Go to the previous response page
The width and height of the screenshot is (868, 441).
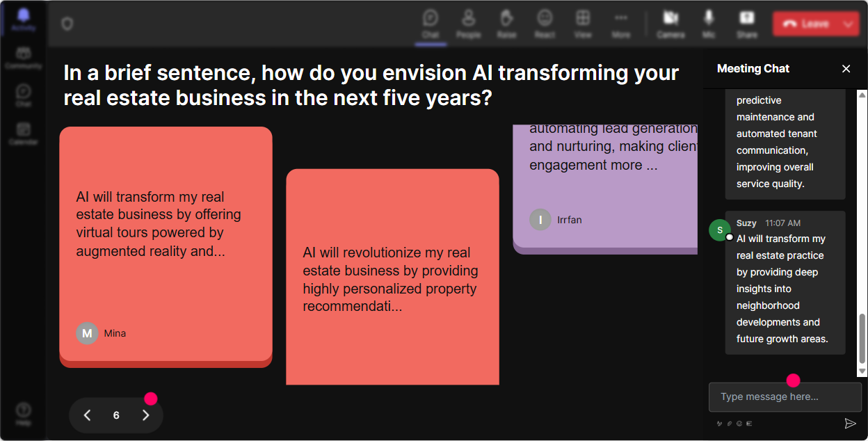[87, 415]
